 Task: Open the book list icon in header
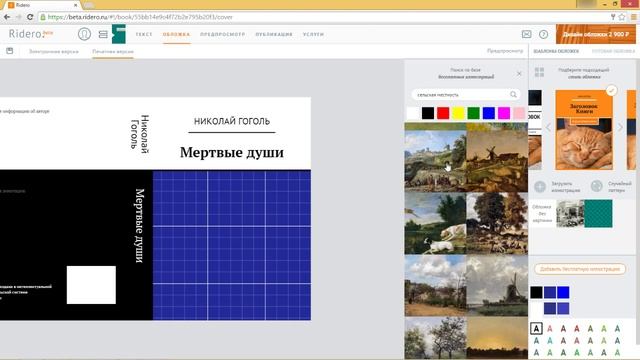tap(103, 34)
